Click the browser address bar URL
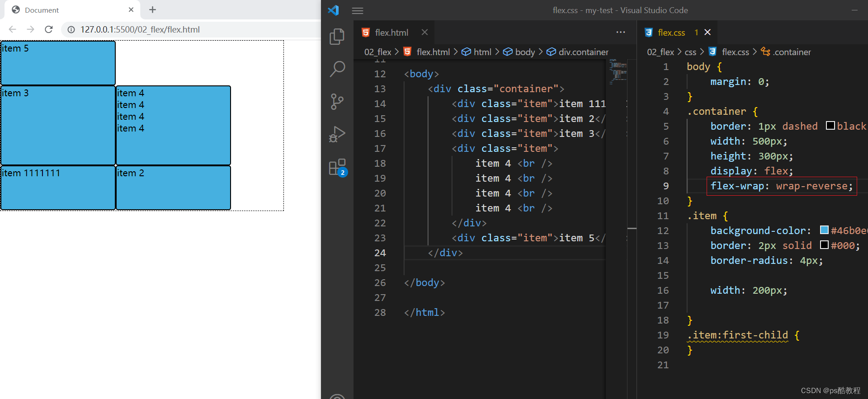 click(140, 30)
